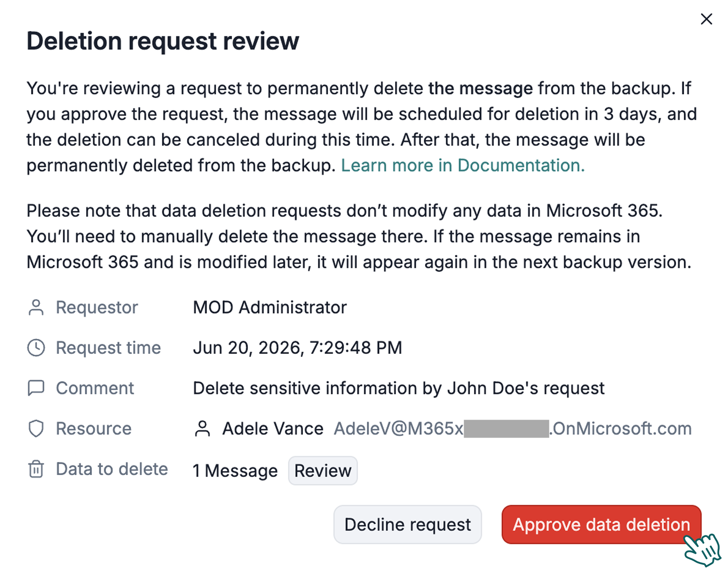The image size is (728, 576).
Task: Select the Adele Vance resource name
Action: [x=273, y=429]
